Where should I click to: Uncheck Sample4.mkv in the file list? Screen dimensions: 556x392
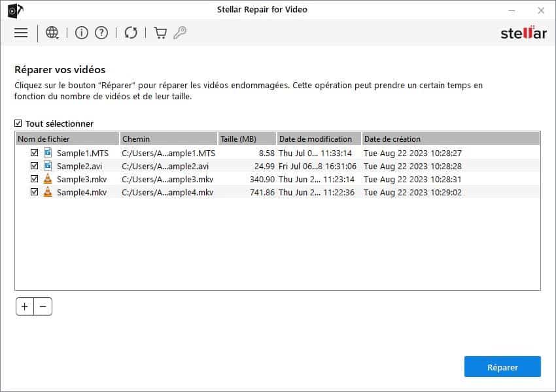tap(36, 192)
